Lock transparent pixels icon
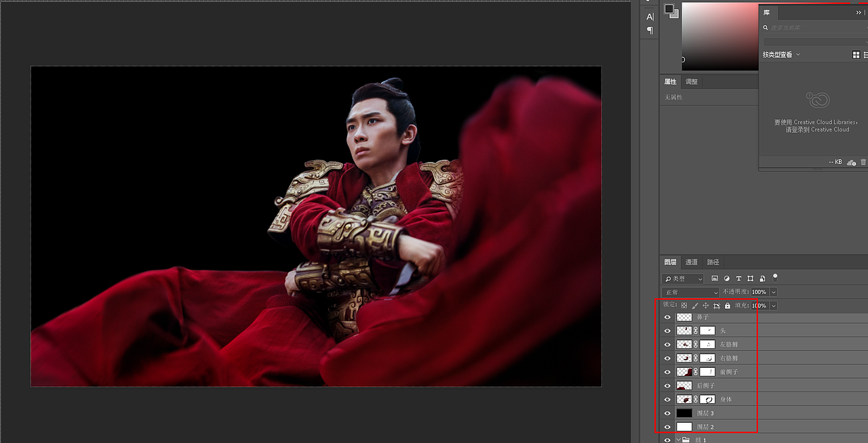868x443 pixels. point(684,305)
